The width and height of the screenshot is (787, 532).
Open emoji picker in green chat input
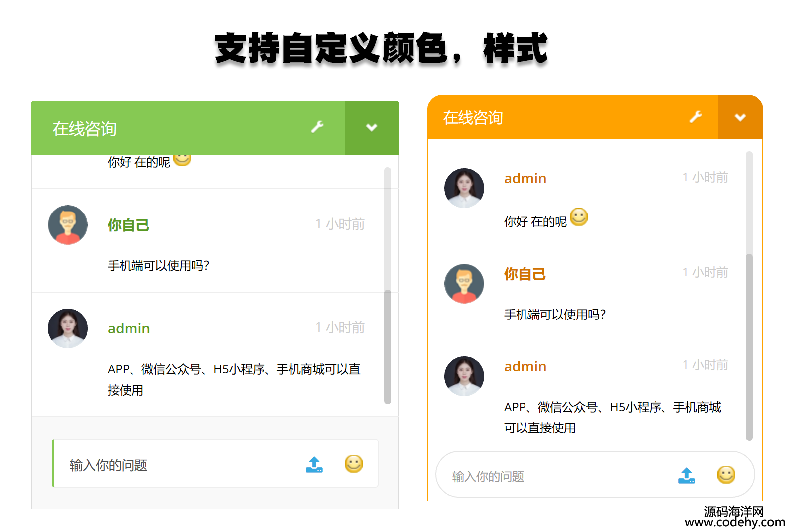tap(354, 464)
